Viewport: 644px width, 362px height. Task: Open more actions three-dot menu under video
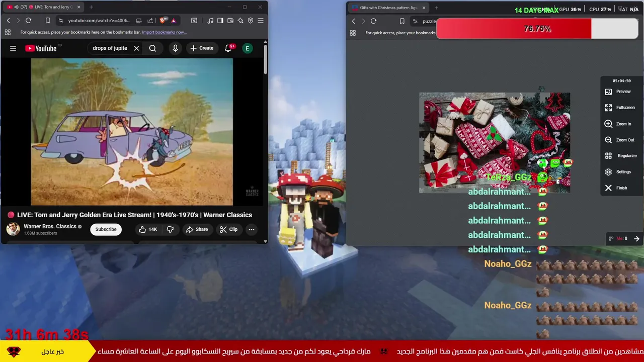click(x=252, y=229)
